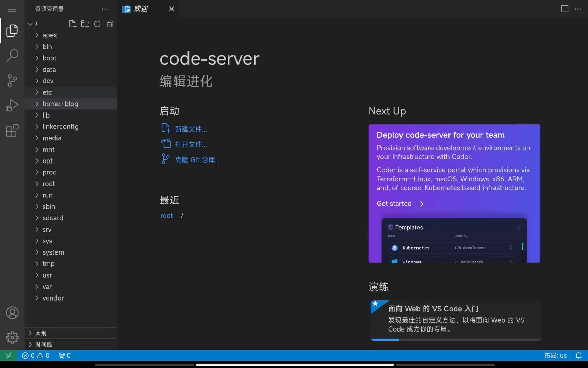Open the Accounts menu icon

[x=12, y=312]
